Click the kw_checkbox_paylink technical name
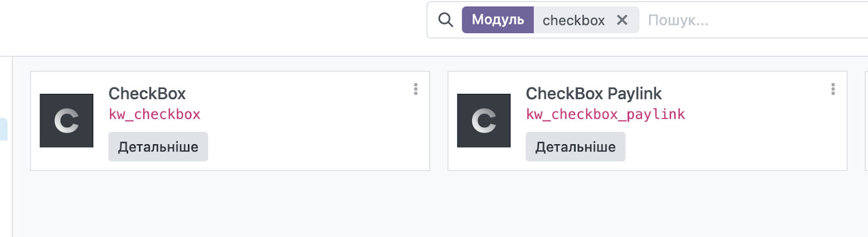Screen dimensions: 868x237 [605, 114]
